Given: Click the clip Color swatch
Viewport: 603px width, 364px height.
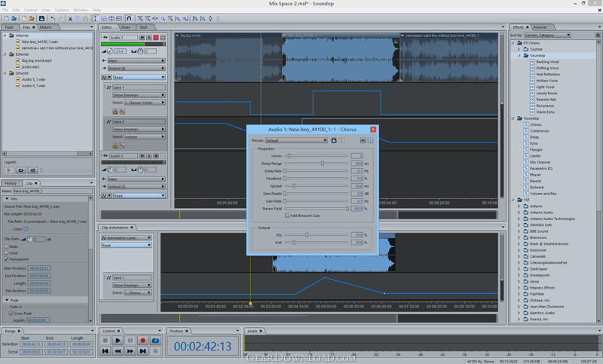Looking at the screenshot, I should [26, 229].
